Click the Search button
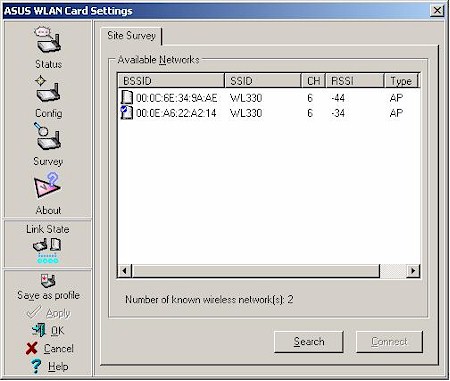This screenshot has height=381, width=450. (309, 342)
